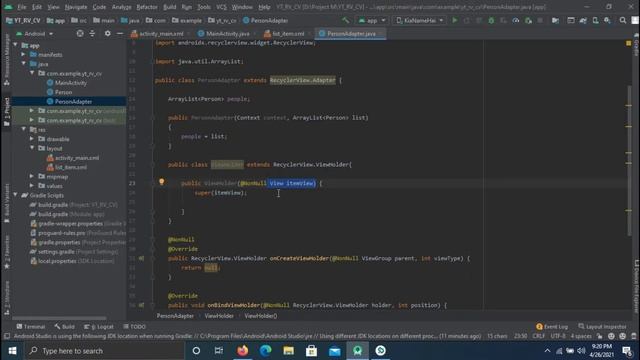Screen dimensions: 640x360
Task: Open the Build tool window
Action: [64, 327]
